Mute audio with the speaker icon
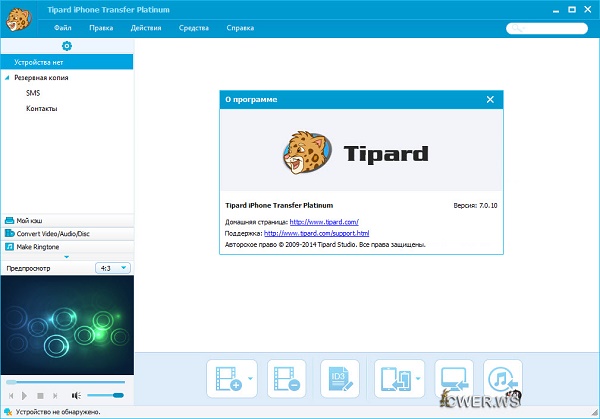Image resolution: width=600 pixels, height=419 pixels. coord(76,396)
